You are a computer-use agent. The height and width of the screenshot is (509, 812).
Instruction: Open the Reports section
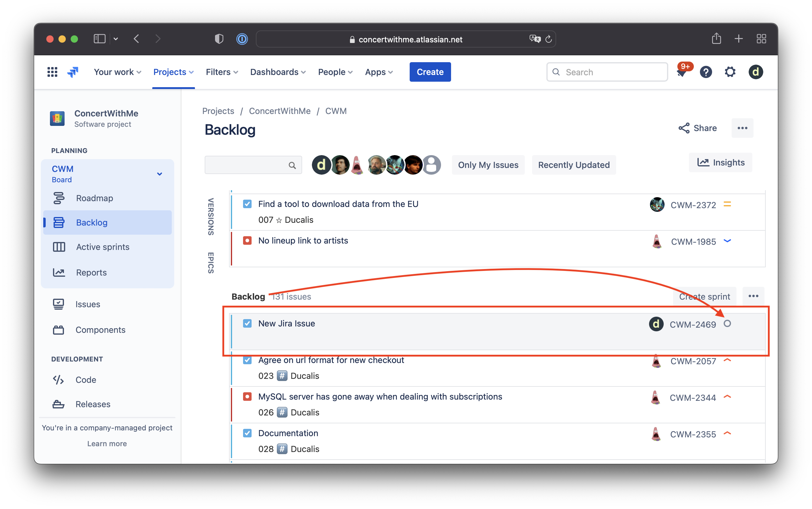point(91,272)
